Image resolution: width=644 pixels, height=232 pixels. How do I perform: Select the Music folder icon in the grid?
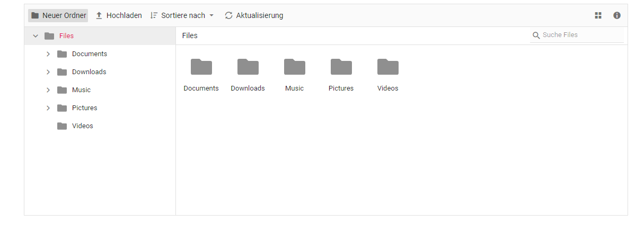295,67
